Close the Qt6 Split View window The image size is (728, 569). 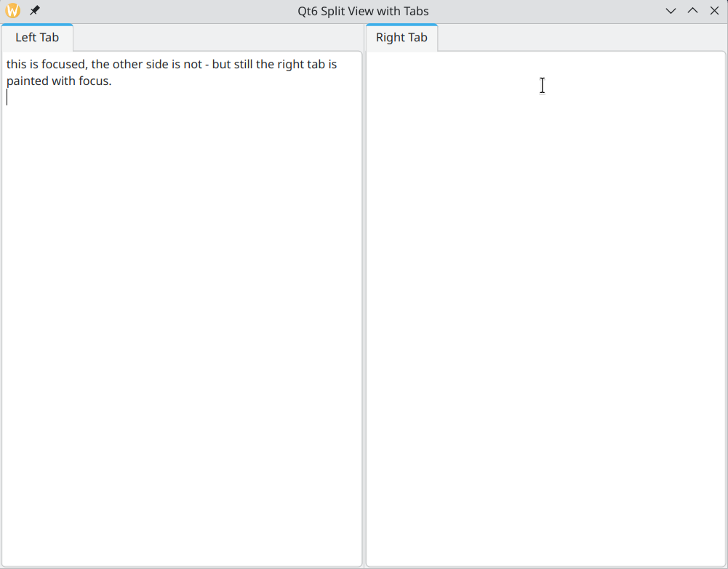coord(714,11)
